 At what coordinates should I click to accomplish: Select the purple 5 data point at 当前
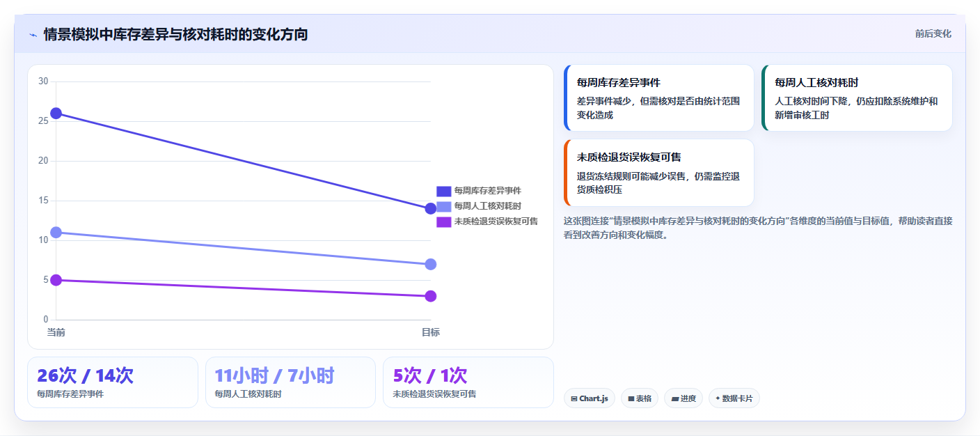click(x=56, y=280)
